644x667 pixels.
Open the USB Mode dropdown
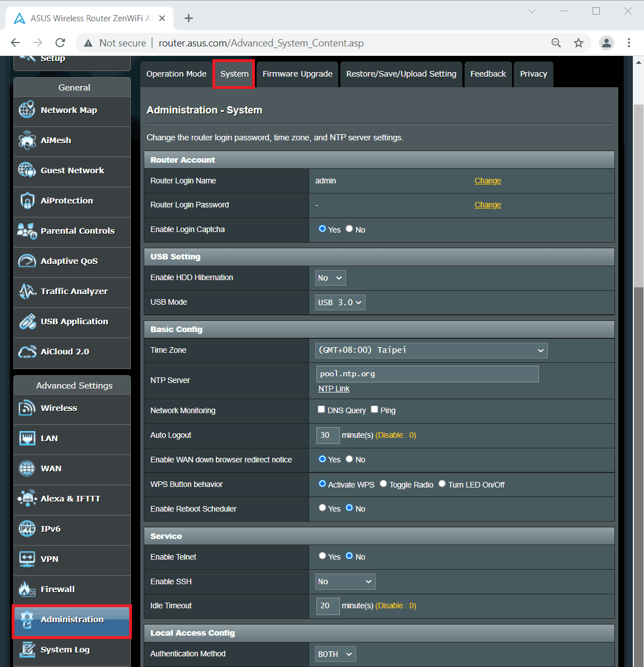click(x=340, y=302)
